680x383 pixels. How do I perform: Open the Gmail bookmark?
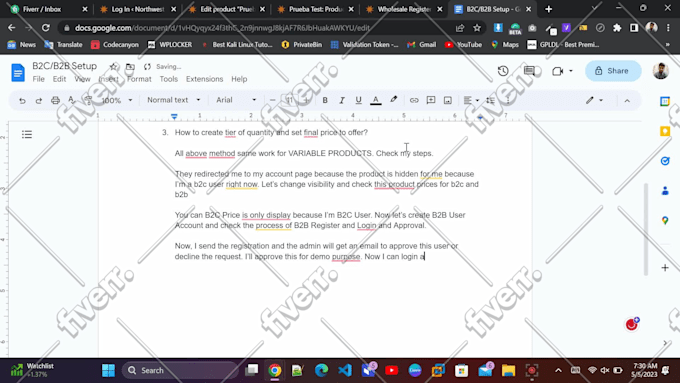[x=422, y=45]
